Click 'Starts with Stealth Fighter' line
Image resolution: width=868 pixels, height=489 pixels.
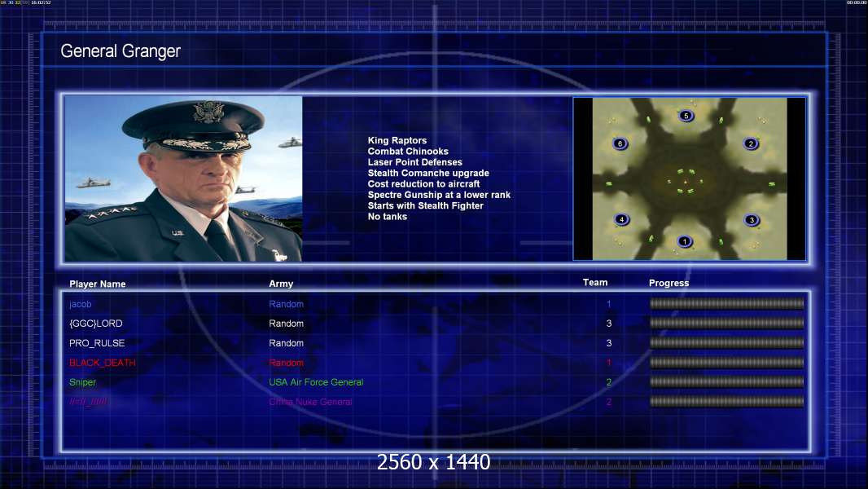click(426, 205)
